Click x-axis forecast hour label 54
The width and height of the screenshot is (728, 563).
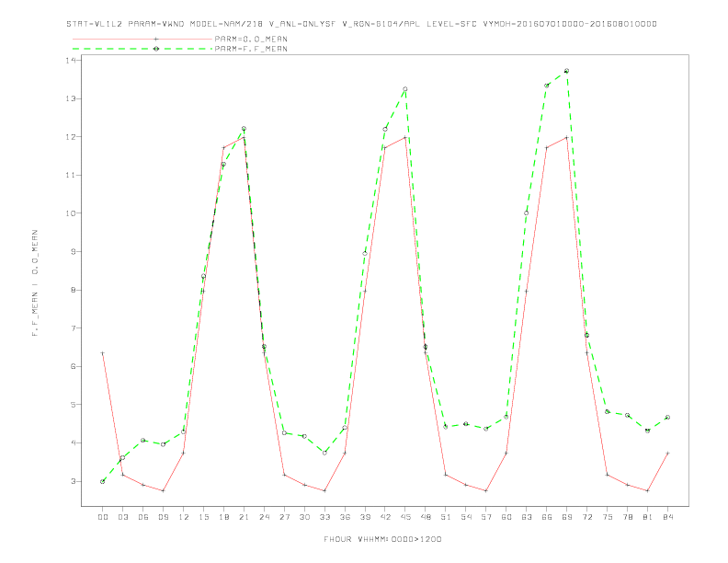pyautogui.click(x=466, y=517)
